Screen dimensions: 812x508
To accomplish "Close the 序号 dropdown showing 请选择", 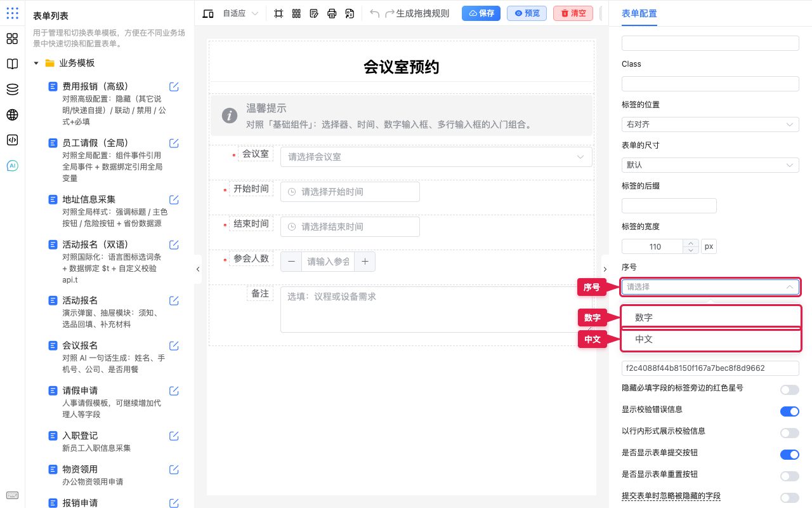I will pyautogui.click(x=710, y=287).
